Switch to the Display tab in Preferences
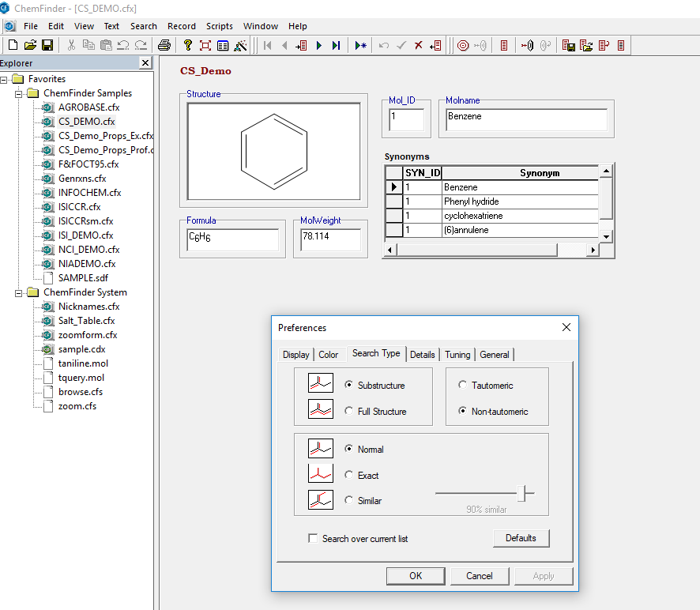Screen dimensions: 700x610 pyautogui.click(x=296, y=355)
